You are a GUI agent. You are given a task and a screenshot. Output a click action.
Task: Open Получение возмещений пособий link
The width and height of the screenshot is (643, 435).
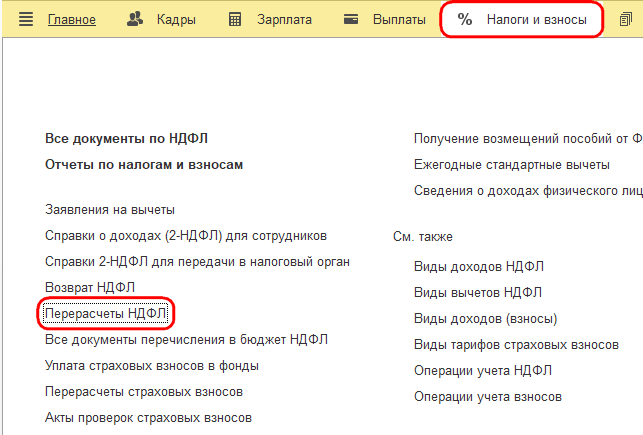point(528,139)
